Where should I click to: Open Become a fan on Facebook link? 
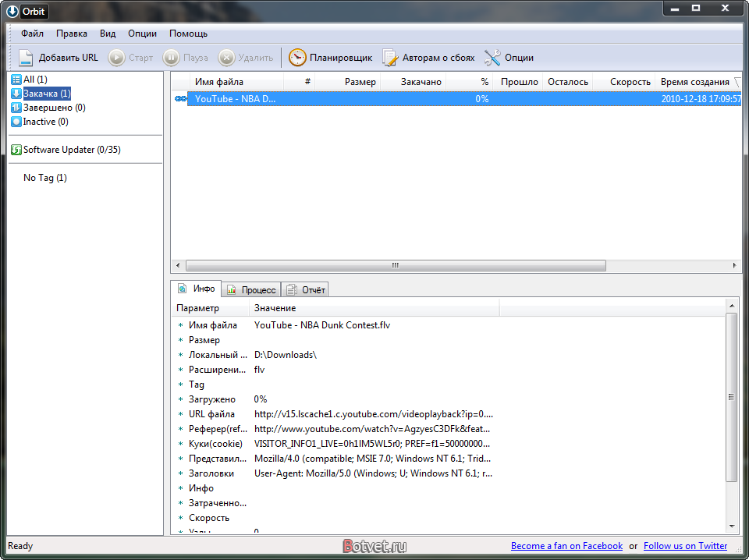click(566, 546)
